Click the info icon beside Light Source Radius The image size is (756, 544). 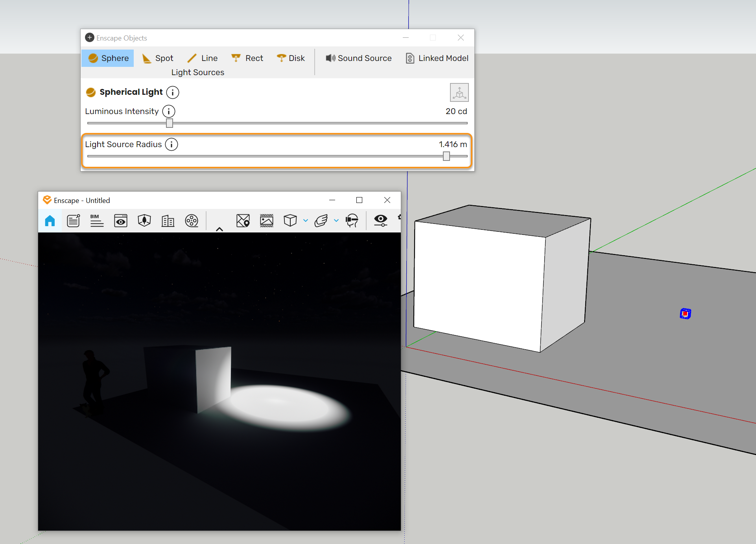click(x=171, y=144)
